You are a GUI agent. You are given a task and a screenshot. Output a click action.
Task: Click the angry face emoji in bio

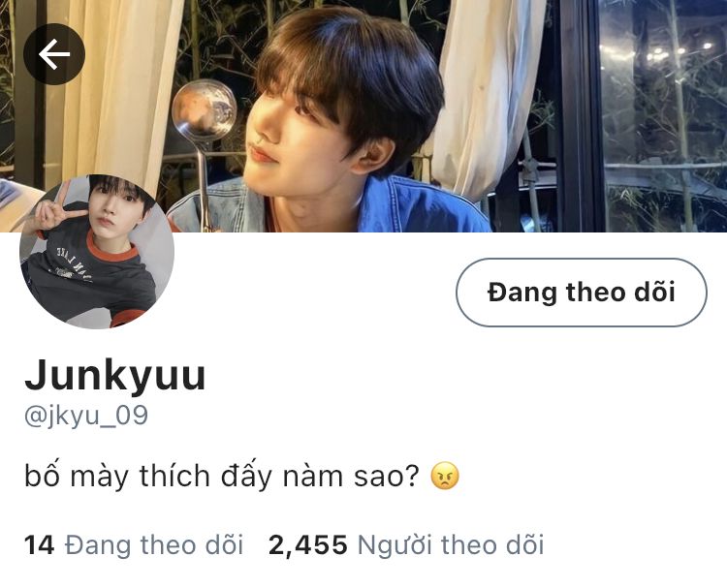pyautogui.click(x=445, y=477)
